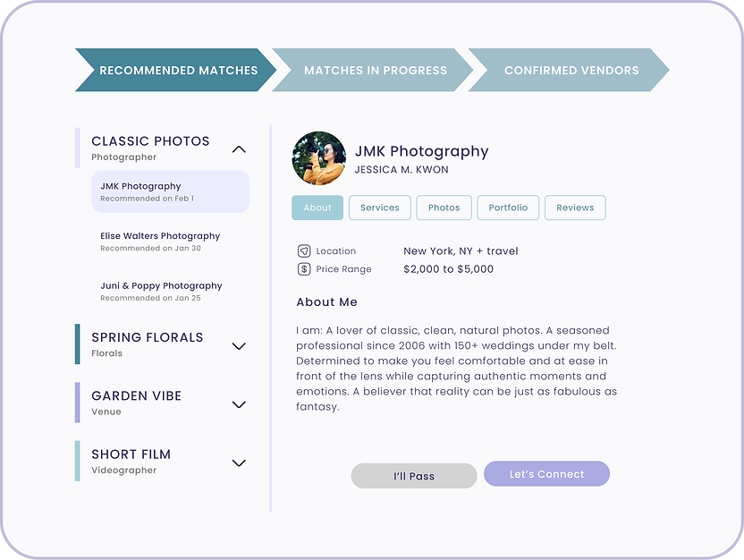Open JMK Photography's profile photo
This screenshot has height=560, width=744.
(x=318, y=158)
